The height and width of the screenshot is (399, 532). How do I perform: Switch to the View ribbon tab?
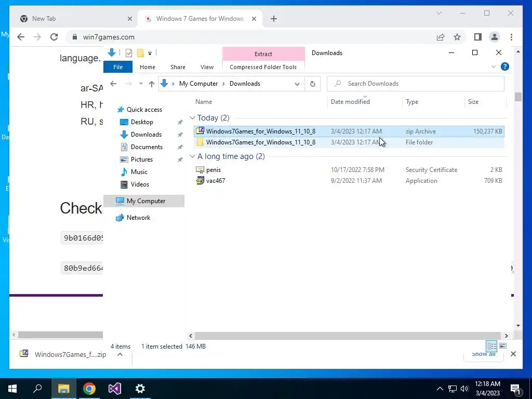coord(207,67)
